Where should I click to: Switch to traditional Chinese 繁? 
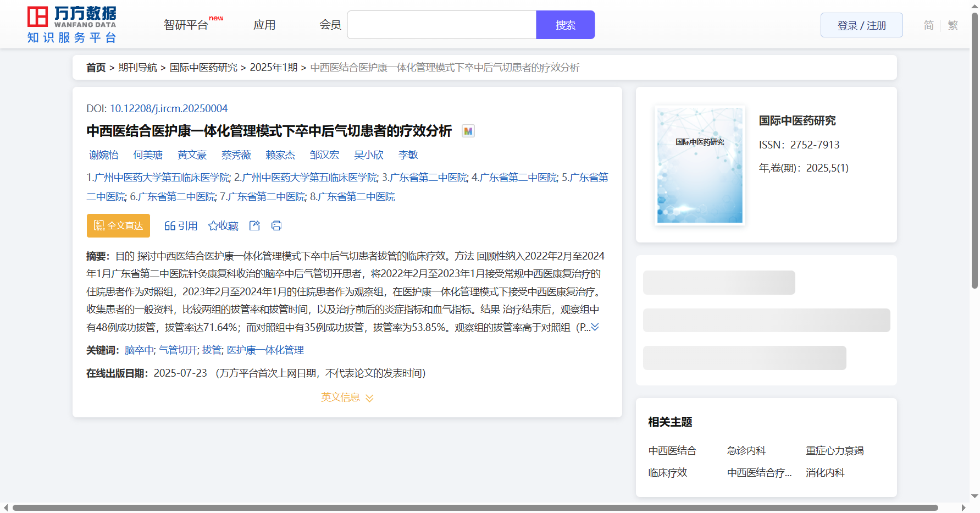pyautogui.click(x=953, y=25)
